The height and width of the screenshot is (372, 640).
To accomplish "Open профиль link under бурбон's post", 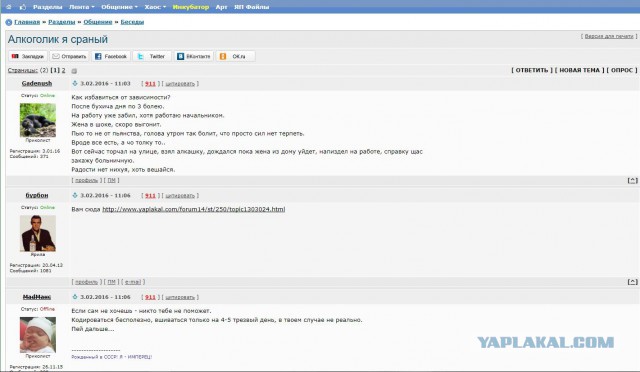I will point(87,282).
